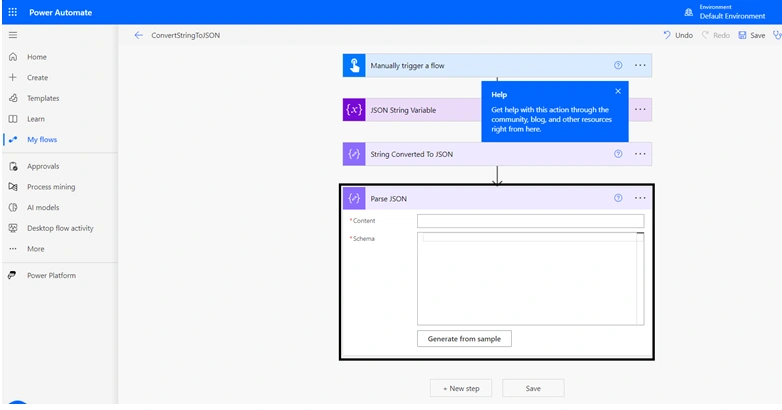Open Process mining in the sidebar
The width and height of the screenshot is (782, 410).
tap(51, 187)
